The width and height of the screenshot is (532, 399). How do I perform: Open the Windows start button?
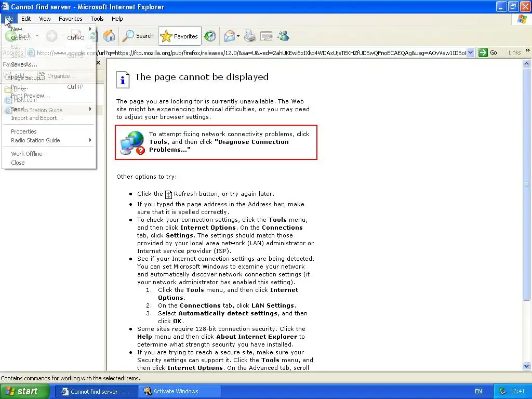(x=25, y=391)
